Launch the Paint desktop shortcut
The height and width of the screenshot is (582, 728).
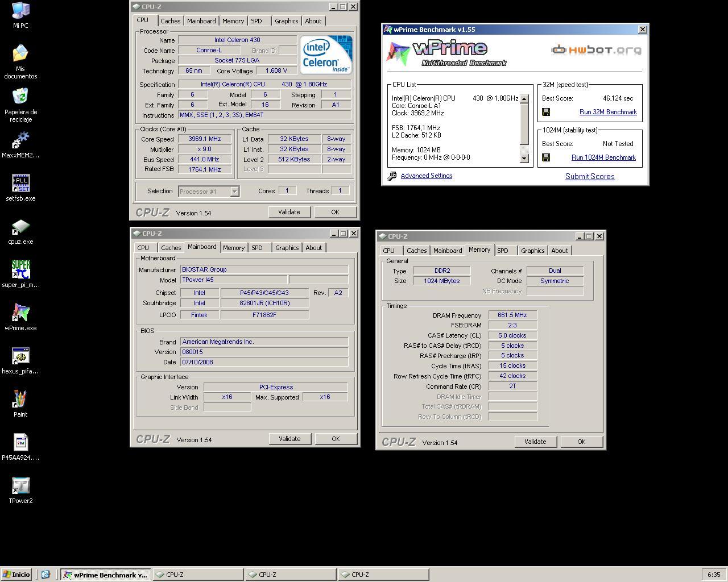tap(20, 404)
